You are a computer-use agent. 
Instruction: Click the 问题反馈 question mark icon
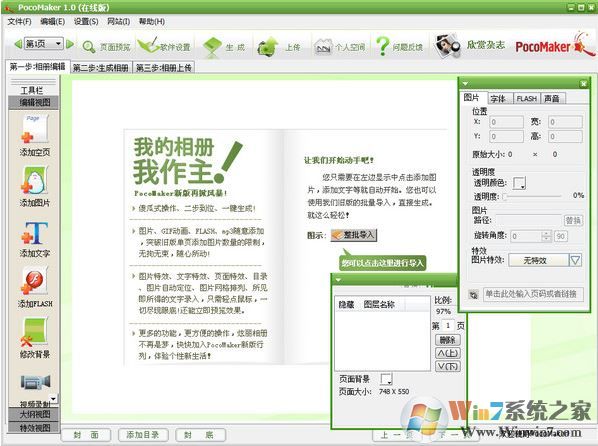(x=383, y=47)
